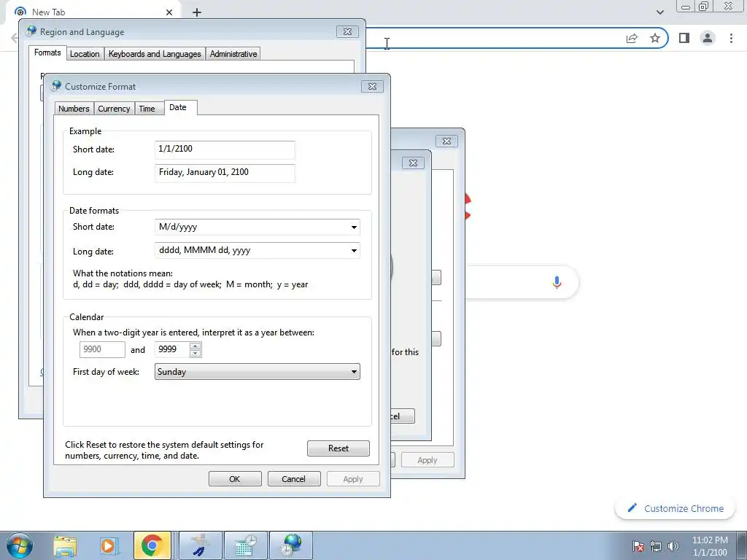Viewport: 747px width, 560px height.
Task: Click the 9999 year input field
Action: [172, 349]
